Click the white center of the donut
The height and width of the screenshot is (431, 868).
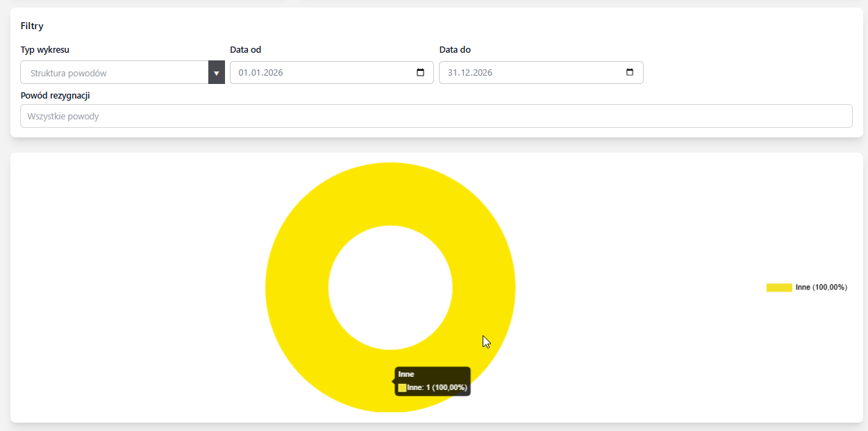coord(390,287)
